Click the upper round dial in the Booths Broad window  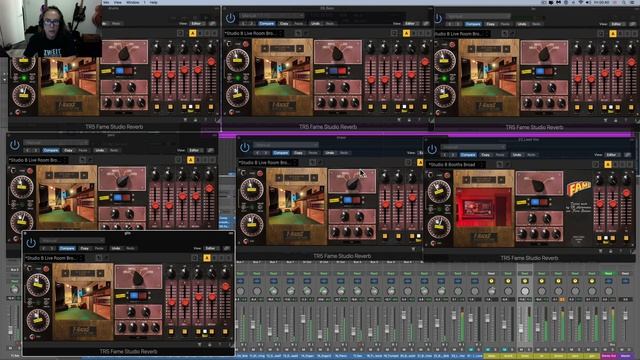[439, 191]
